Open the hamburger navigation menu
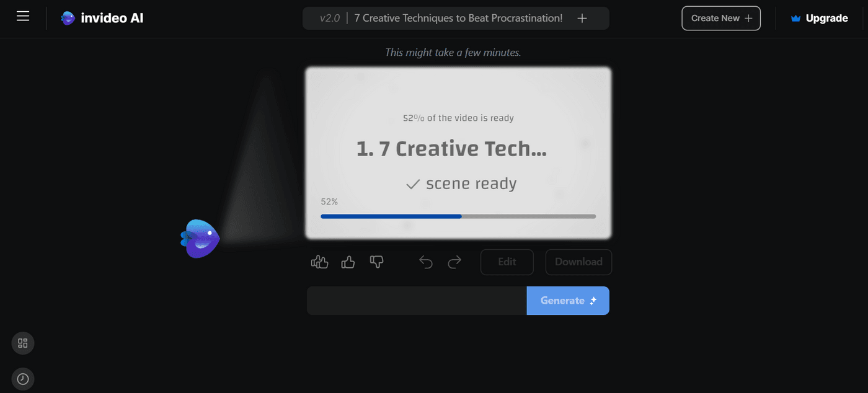 pos(23,16)
